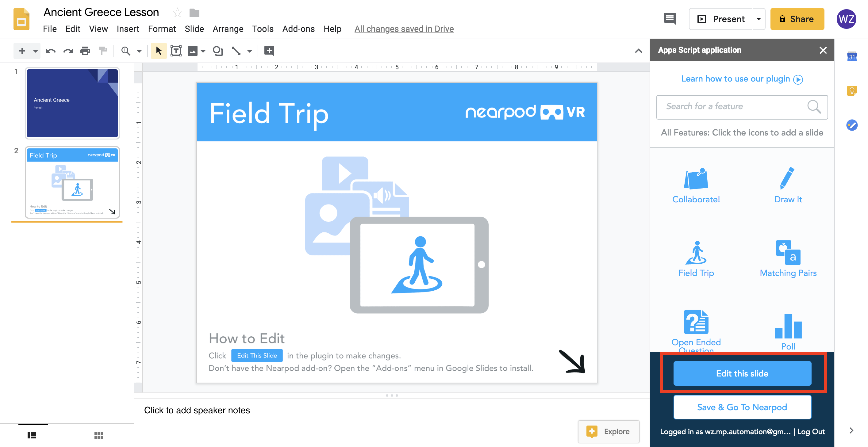Open the line type dropdown
Viewport: 868px width, 447px height.
250,52
